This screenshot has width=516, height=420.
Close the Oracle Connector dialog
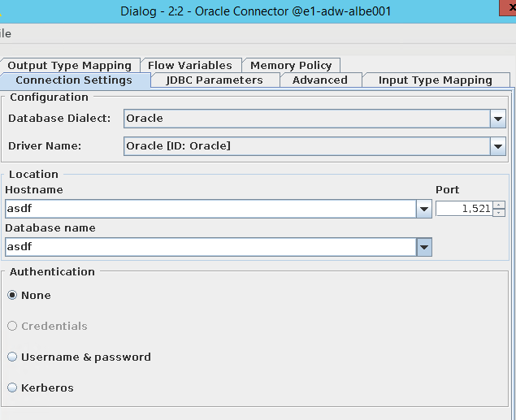click(509, 7)
